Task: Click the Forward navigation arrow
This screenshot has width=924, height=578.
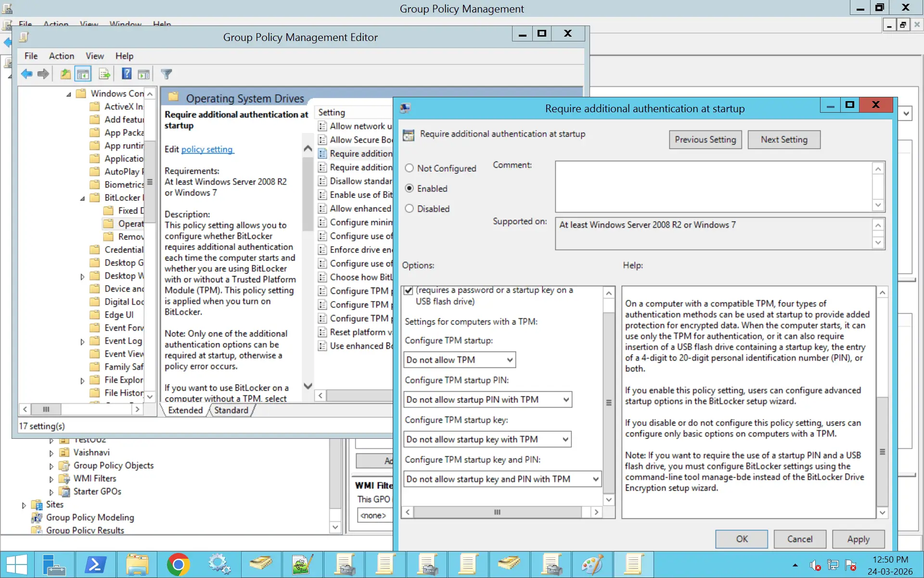Action: click(43, 74)
